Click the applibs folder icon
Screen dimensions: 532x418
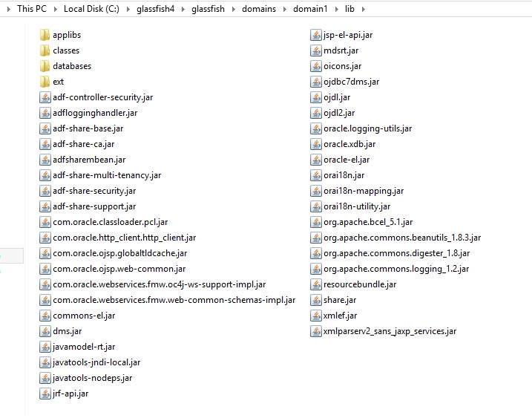[45, 35]
